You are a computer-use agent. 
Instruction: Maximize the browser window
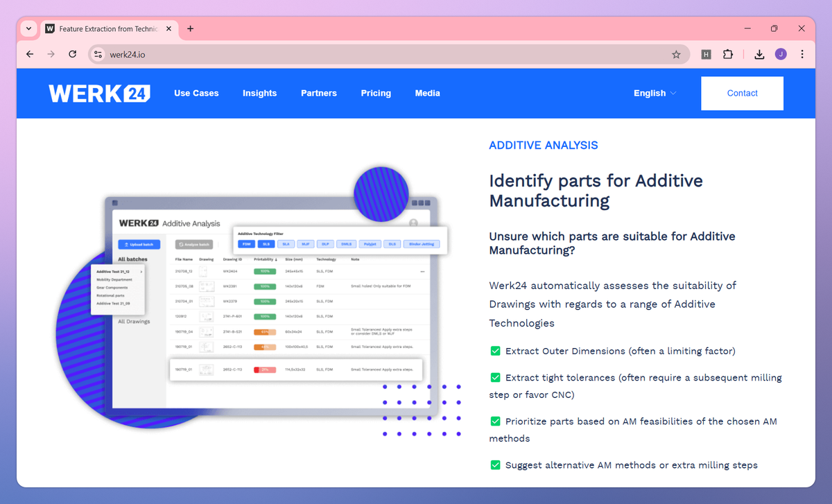pos(774,28)
